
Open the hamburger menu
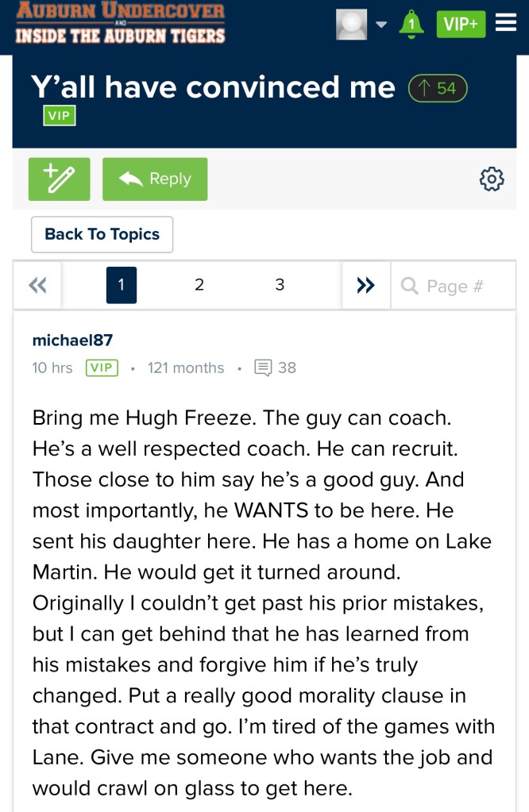click(x=506, y=24)
